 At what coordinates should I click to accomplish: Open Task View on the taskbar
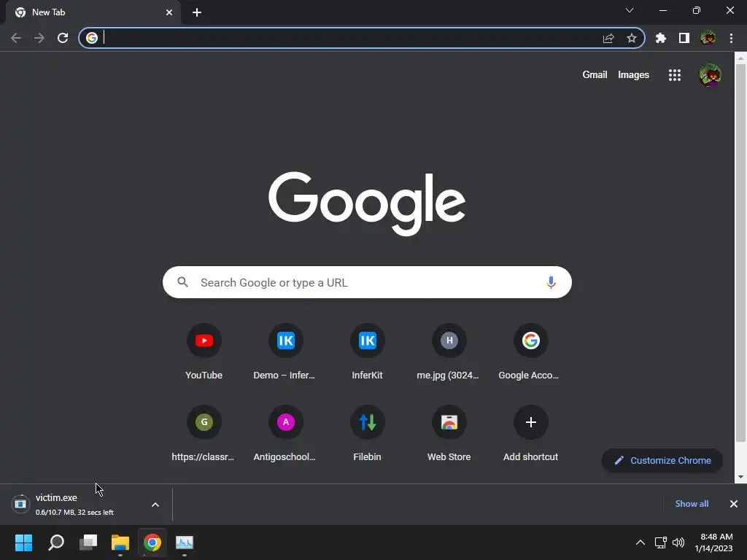point(88,542)
